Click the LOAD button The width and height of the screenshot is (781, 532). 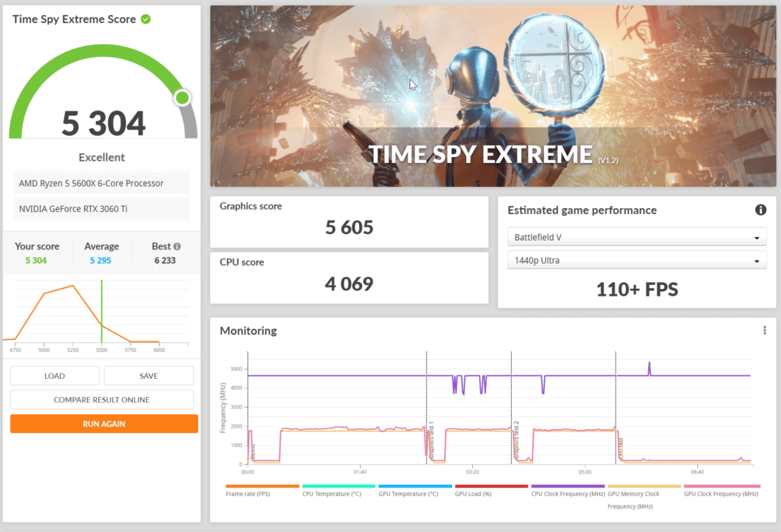coord(55,376)
